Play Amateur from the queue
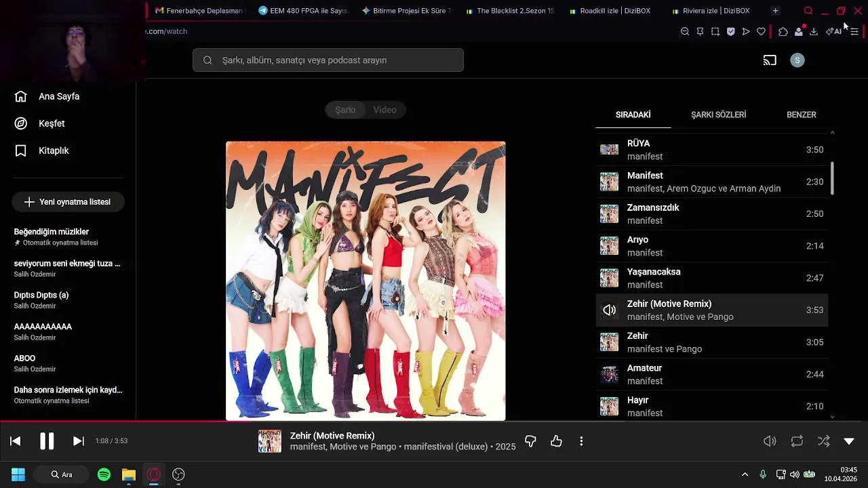868x488 pixels. (x=712, y=374)
